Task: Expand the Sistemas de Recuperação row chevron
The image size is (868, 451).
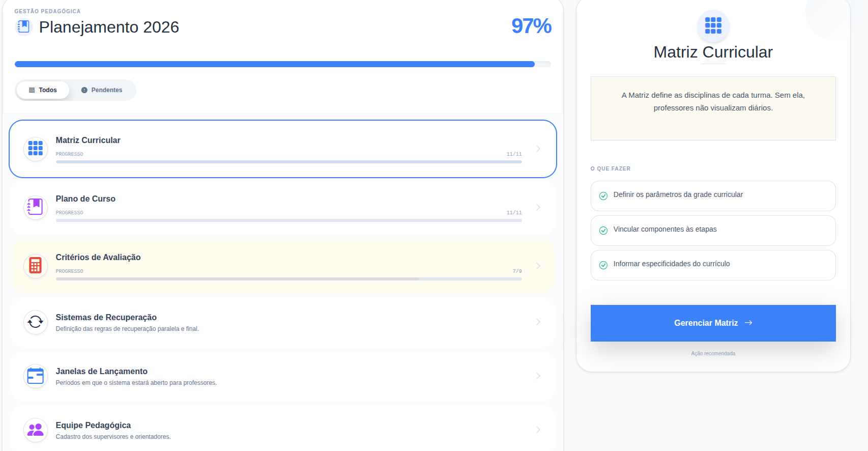Action: (538, 322)
